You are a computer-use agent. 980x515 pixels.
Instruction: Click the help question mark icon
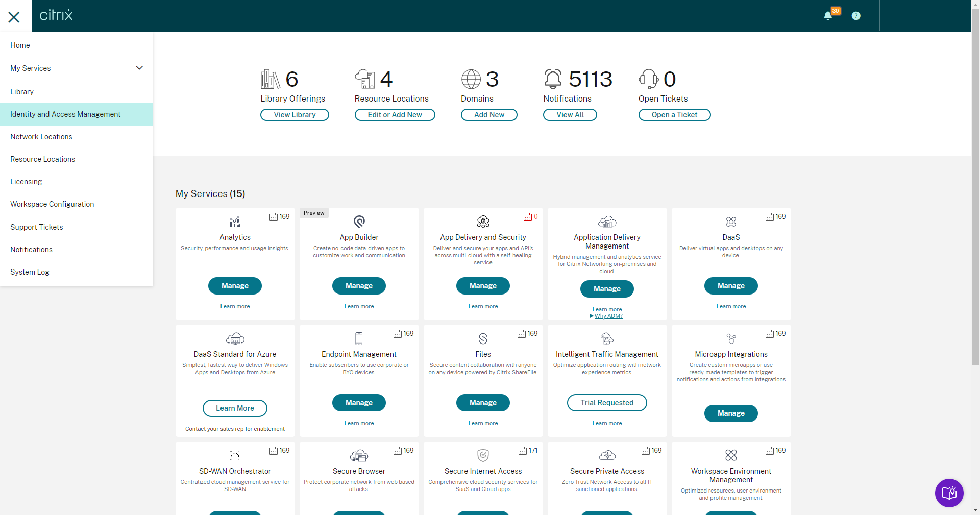pyautogui.click(x=856, y=16)
